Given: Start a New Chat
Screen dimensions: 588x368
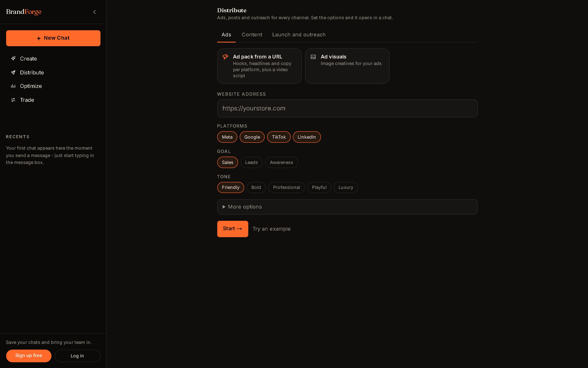Looking at the screenshot, I should [53, 38].
